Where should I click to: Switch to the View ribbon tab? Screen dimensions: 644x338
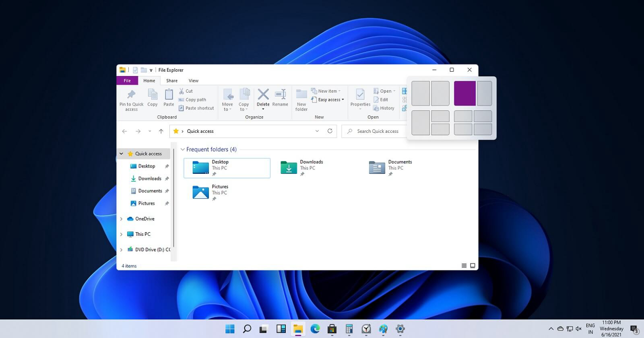[x=193, y=80]
